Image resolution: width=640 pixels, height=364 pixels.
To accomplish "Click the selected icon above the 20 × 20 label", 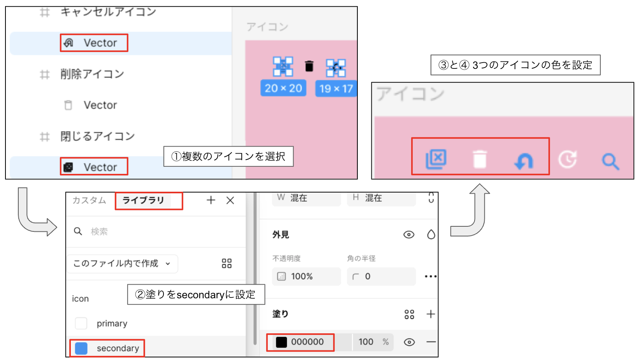I will tap(283, 66).
